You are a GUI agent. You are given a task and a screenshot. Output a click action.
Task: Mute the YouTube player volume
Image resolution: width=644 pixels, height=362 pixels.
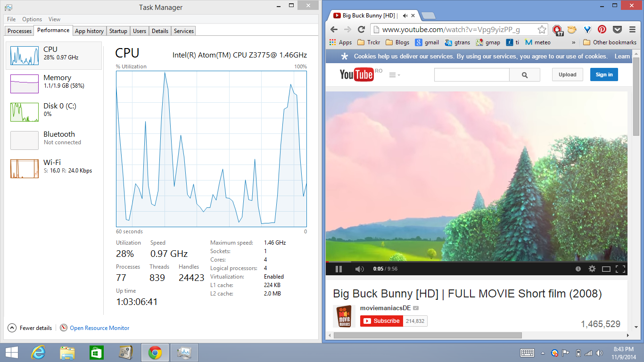[359, 269]
